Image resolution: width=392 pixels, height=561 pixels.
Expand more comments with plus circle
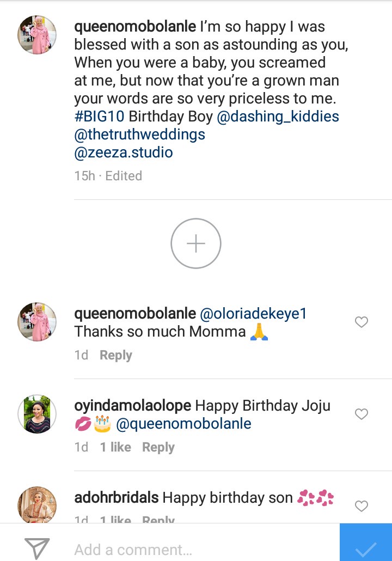click(x=196, y=243)
